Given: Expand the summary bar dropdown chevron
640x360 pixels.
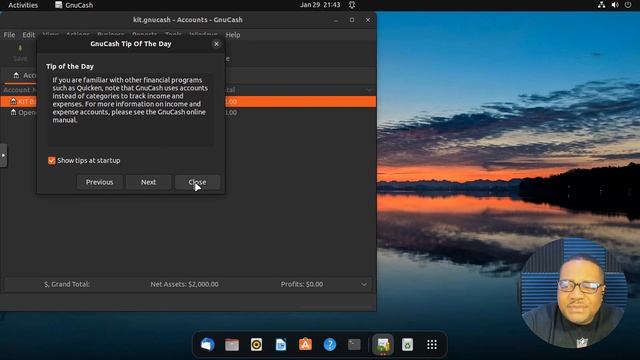Looking at the screenshot, I should coord(364,284).
